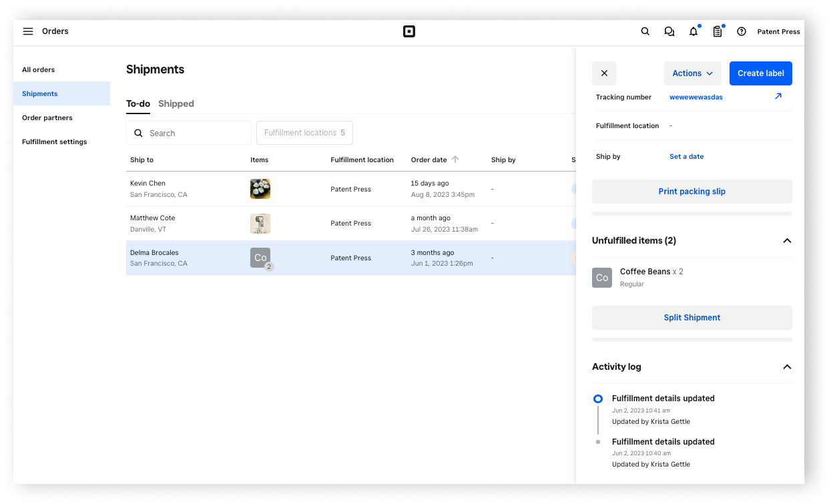Switch to the Shipped tab
Screen dimensions: 831x504
click(x=176, y=103)
